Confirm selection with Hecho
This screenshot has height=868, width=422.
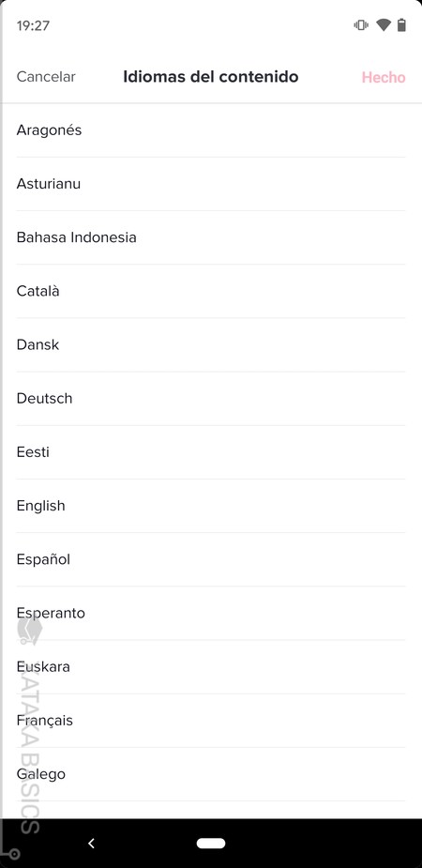[384, 77]
